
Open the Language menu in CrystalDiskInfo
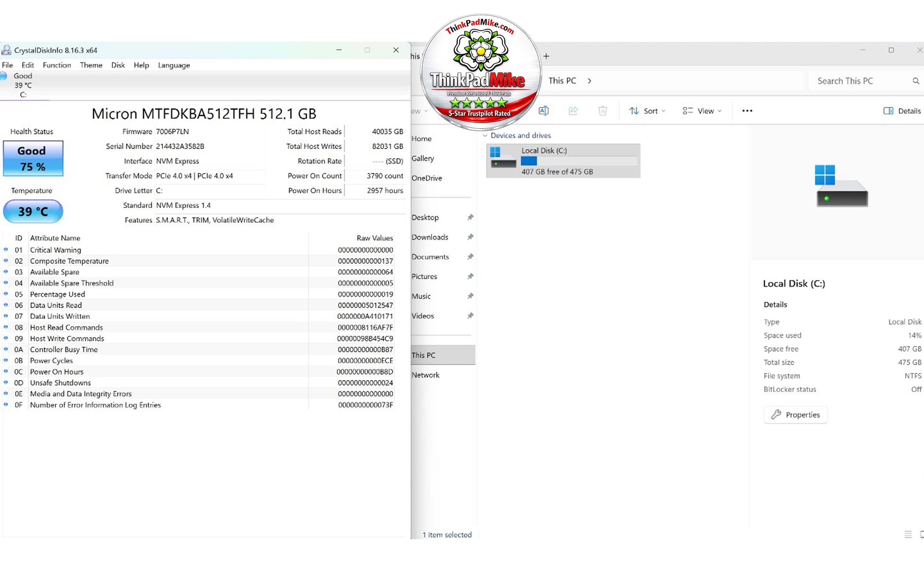point(174,65)
